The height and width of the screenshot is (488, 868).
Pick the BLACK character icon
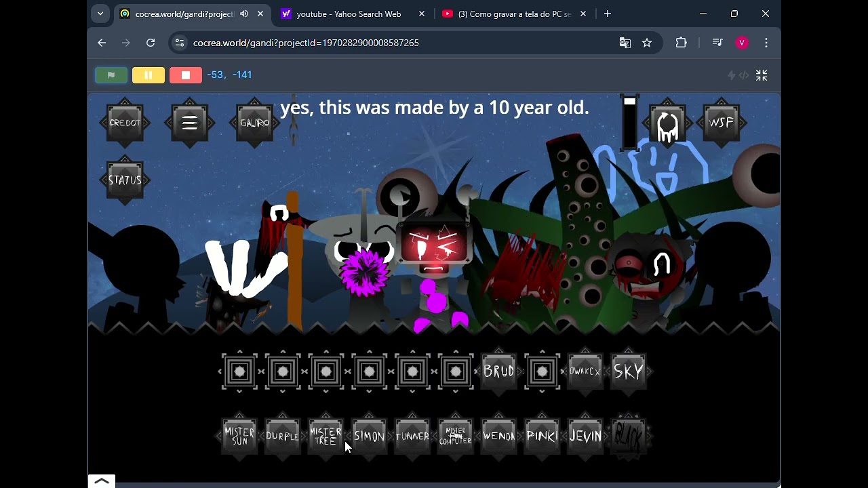[629, 436]
